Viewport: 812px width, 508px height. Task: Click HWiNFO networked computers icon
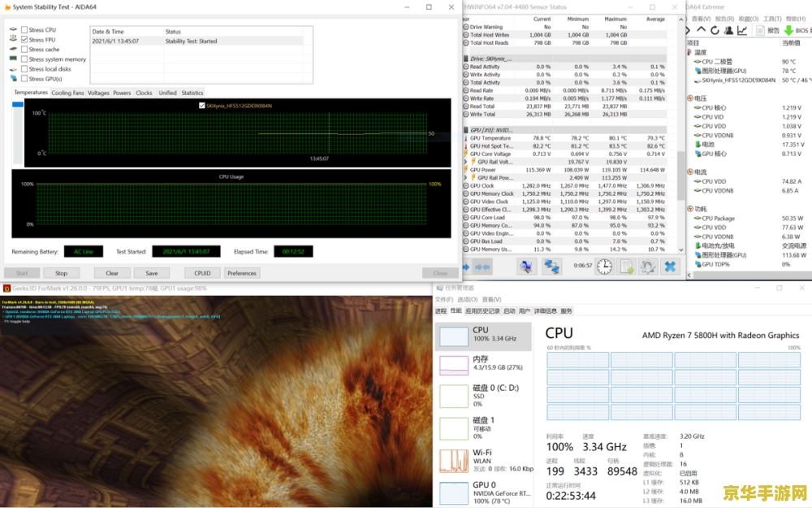click(x=551, y=267)
